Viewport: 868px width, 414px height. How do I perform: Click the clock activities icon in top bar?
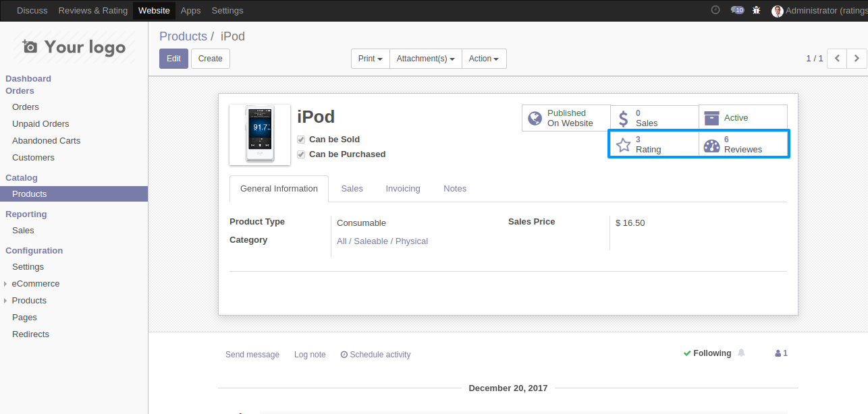(715, 10)
